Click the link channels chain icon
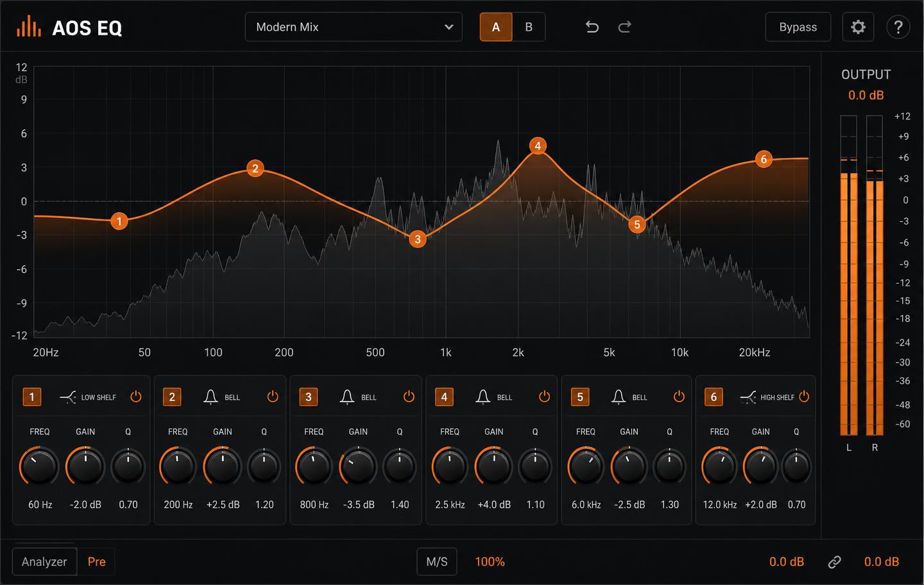This screenshot has width=924, height=585. [x=834, y=562]
